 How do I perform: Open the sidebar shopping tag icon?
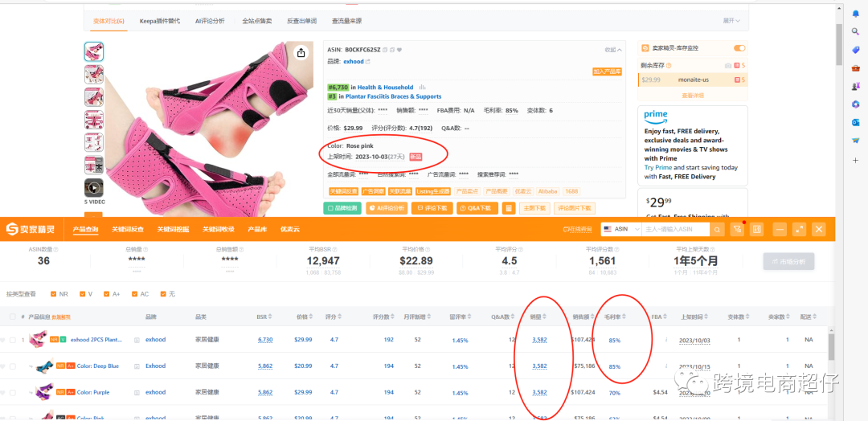click(855, 50)
